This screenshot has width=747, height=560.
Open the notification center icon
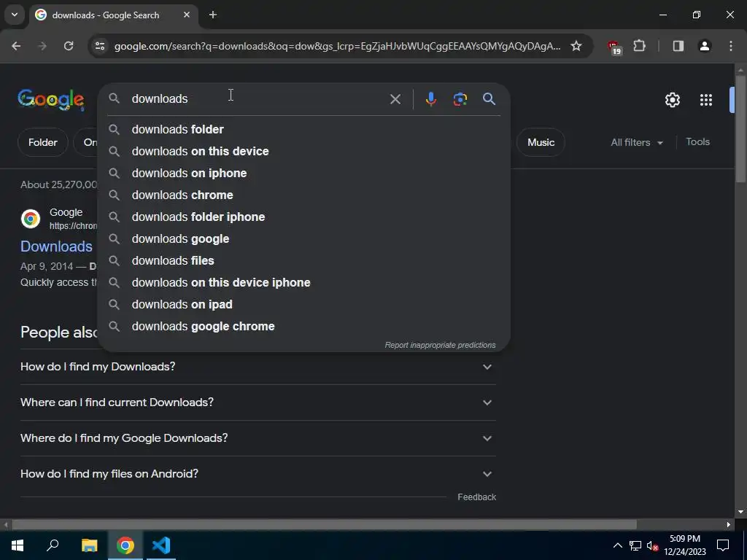click(723, 545)
